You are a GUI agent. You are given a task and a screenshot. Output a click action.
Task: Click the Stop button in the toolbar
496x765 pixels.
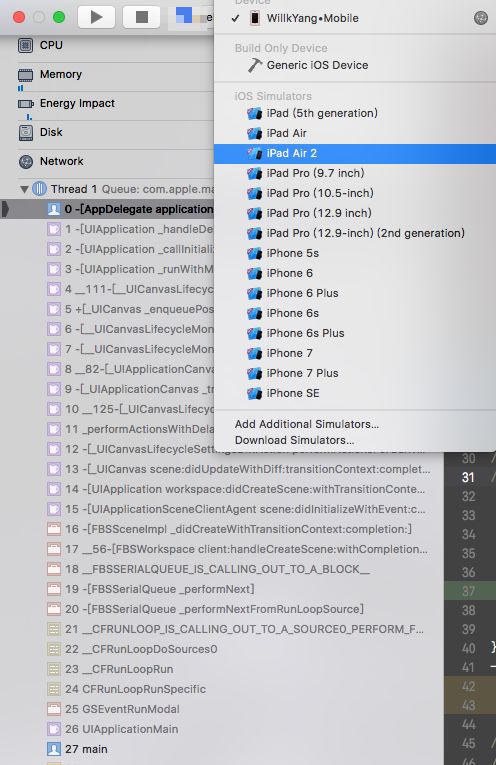coord(141,17)
